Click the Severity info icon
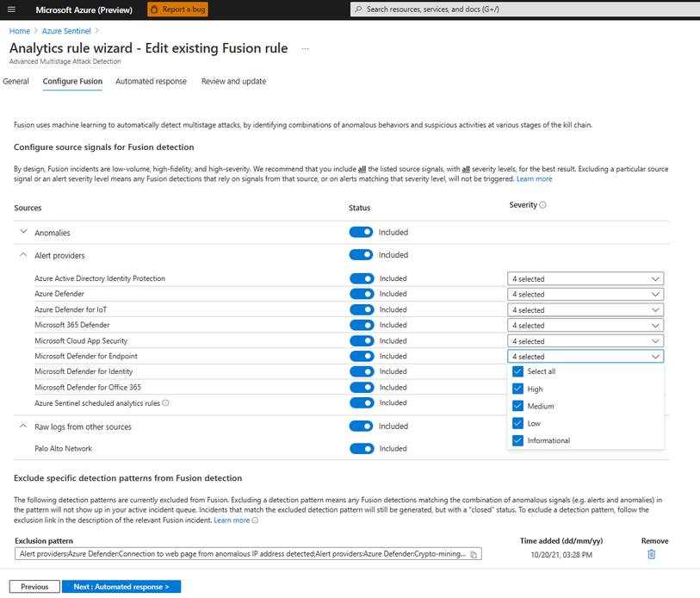The image size is (700, 598). pyautogui.click(x=542, y=205)
